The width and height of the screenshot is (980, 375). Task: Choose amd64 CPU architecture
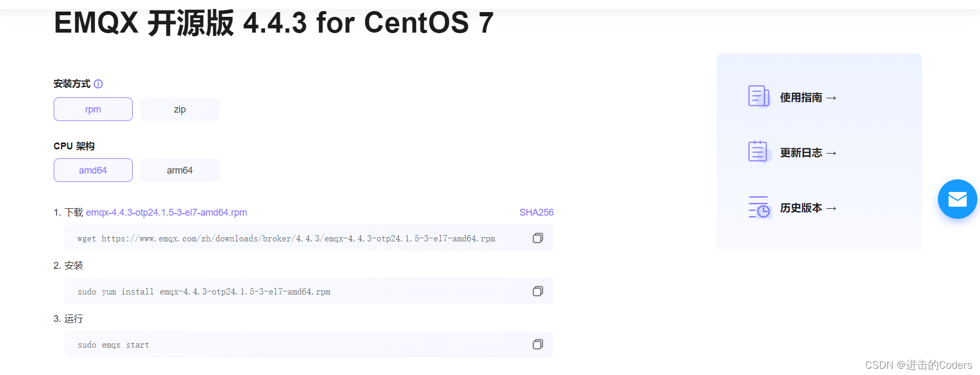click(93, 170)
